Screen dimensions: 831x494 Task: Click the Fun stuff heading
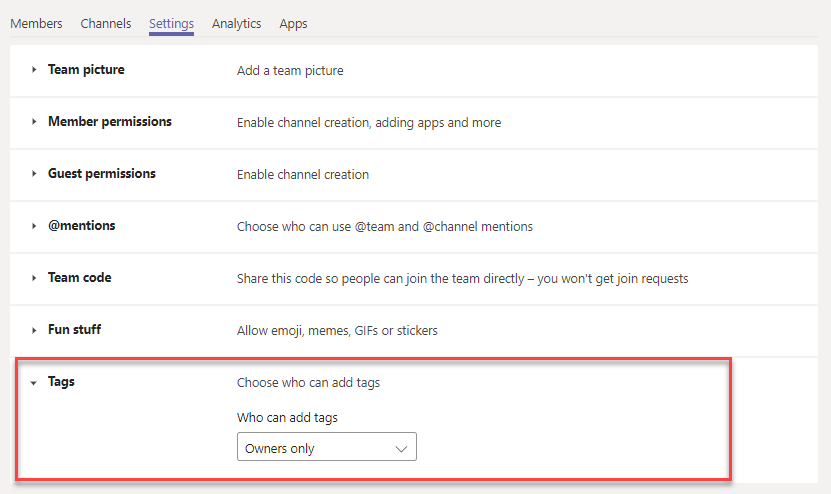[74, 329]
